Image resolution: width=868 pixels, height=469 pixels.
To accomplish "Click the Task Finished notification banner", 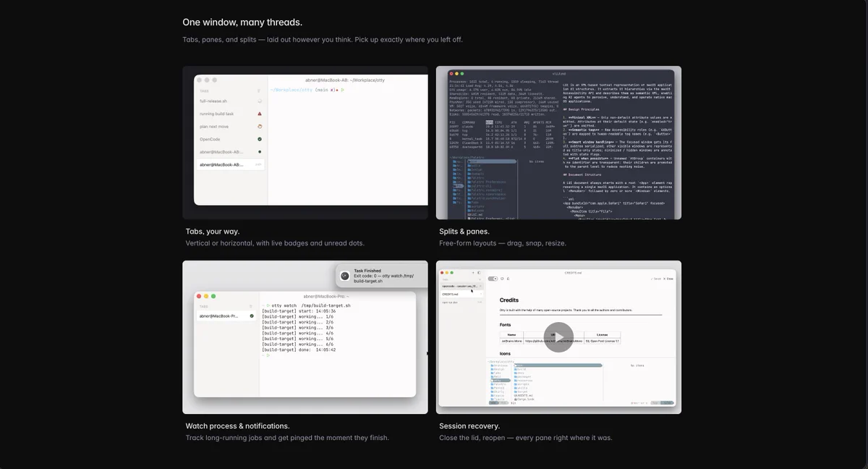I will coord(380,276).
